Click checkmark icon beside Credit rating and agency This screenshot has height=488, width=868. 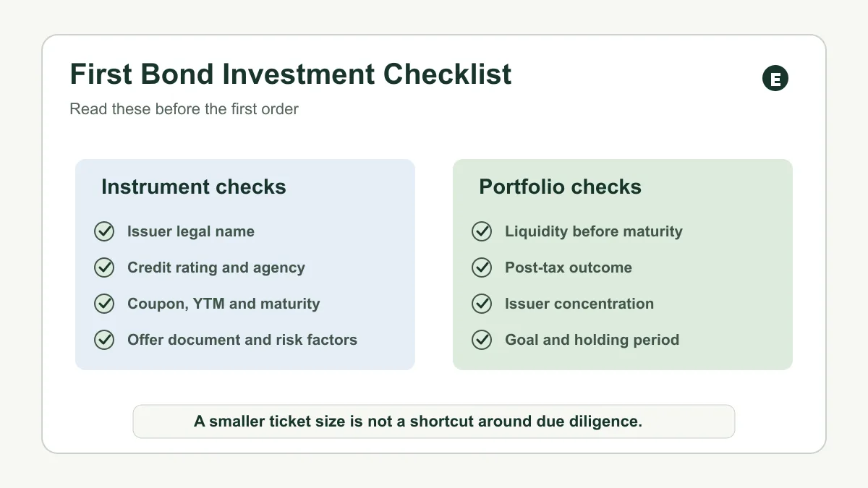point(104,267)
